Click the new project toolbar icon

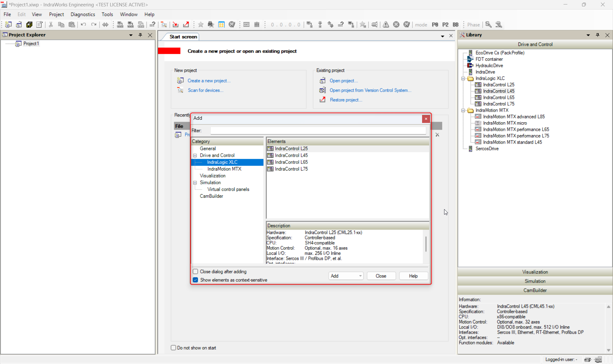pyautogui.click(x=8, y=25)
